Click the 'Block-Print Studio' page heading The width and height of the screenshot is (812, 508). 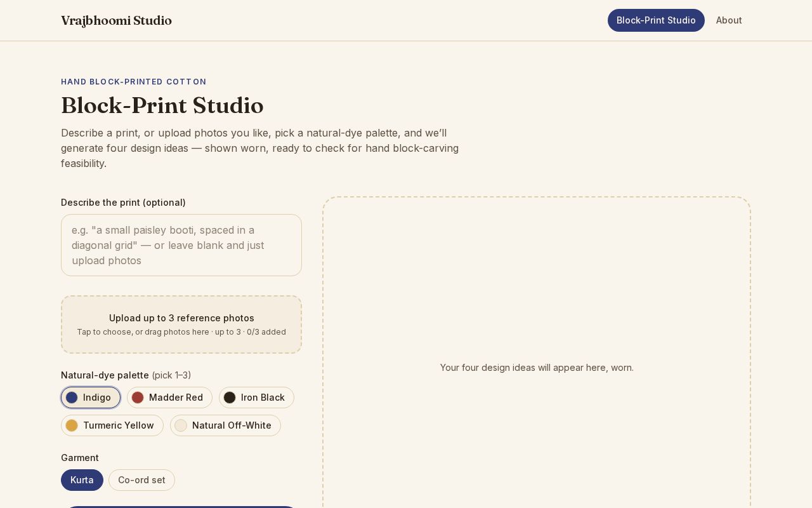[162, 105]
